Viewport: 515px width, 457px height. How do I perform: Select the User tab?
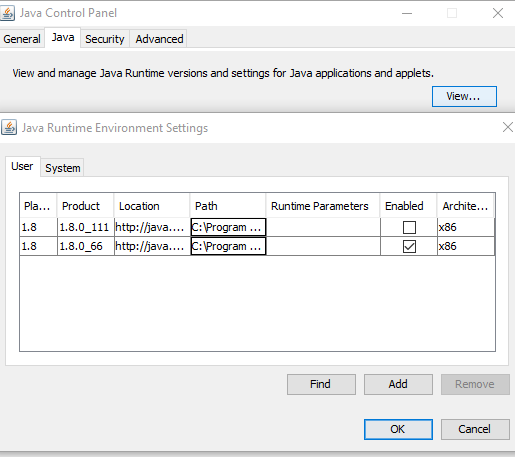point(22,166)
